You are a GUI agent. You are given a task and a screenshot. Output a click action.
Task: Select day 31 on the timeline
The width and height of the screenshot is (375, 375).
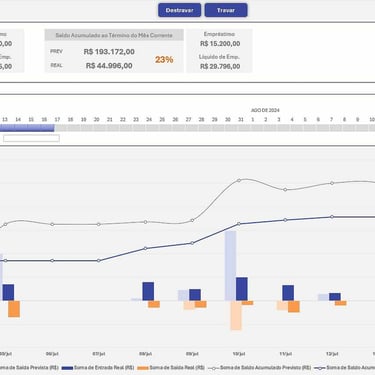tap(241, 119)
